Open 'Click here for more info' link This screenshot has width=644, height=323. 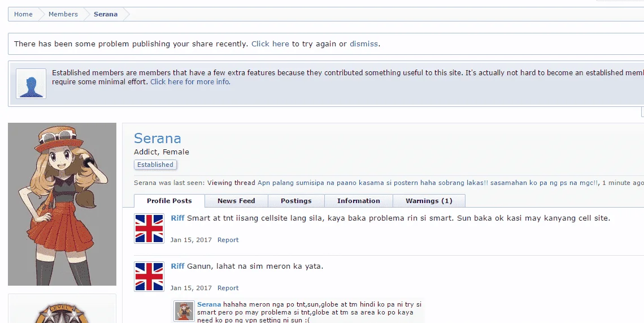(190, 82)
